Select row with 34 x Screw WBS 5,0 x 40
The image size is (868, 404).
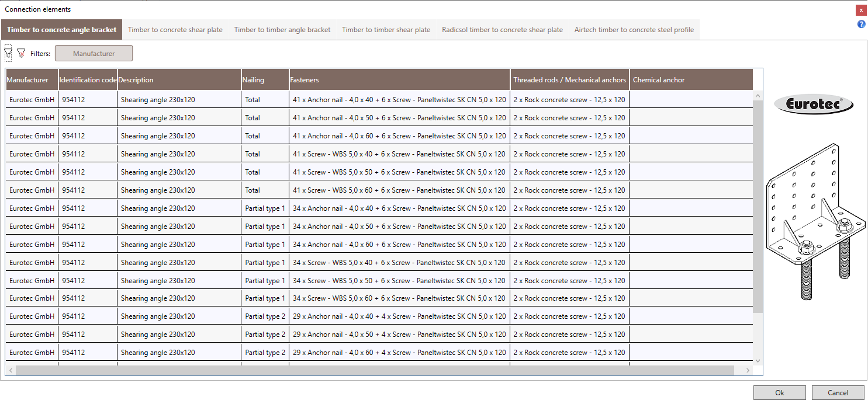[379, 263]
